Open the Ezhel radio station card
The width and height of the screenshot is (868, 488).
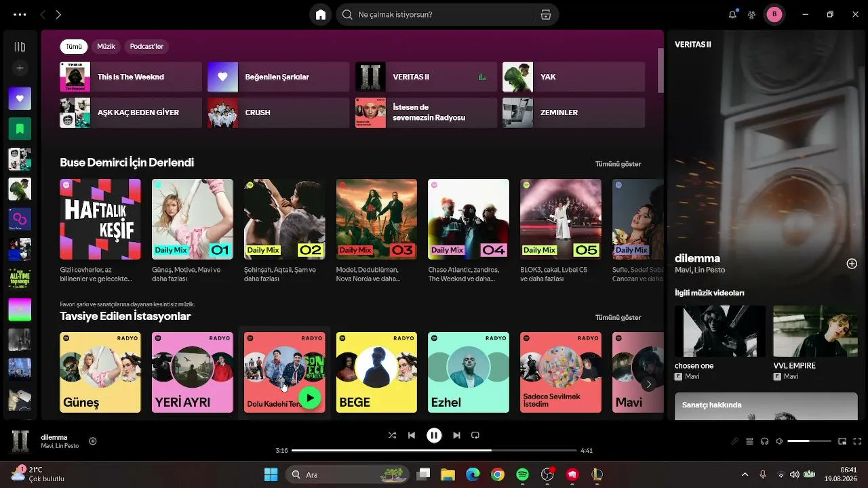[x=469, y=372]
